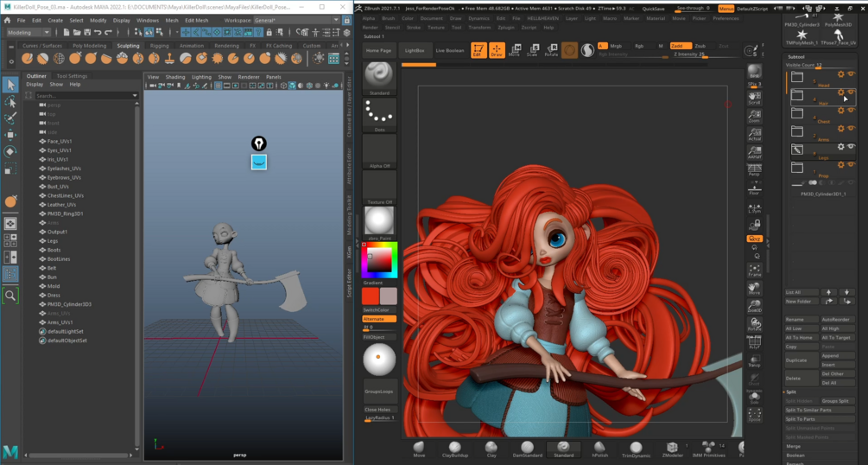Click the QuickSave button in ZBrush

click(x=653, y=9)
